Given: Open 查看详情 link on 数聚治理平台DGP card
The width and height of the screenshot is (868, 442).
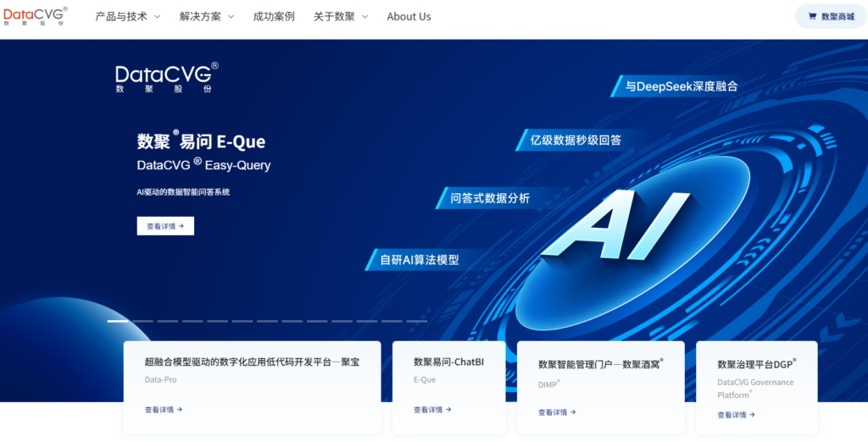Looking at the screenshot, I should click(737, 414).
